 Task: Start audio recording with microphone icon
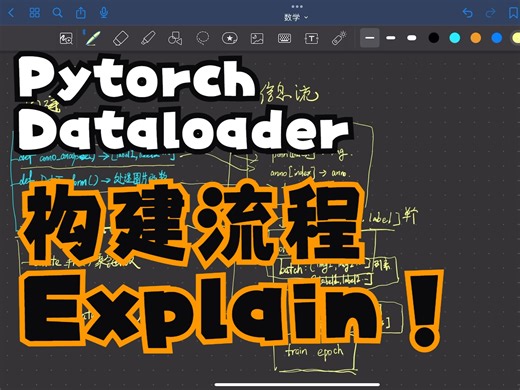tap(104, 13)
